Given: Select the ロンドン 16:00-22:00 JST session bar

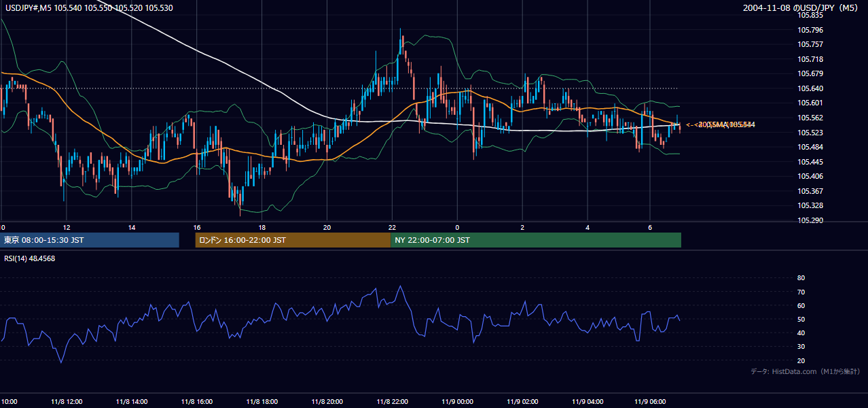Looking at the screenshot, I should [x=293, y=240].
